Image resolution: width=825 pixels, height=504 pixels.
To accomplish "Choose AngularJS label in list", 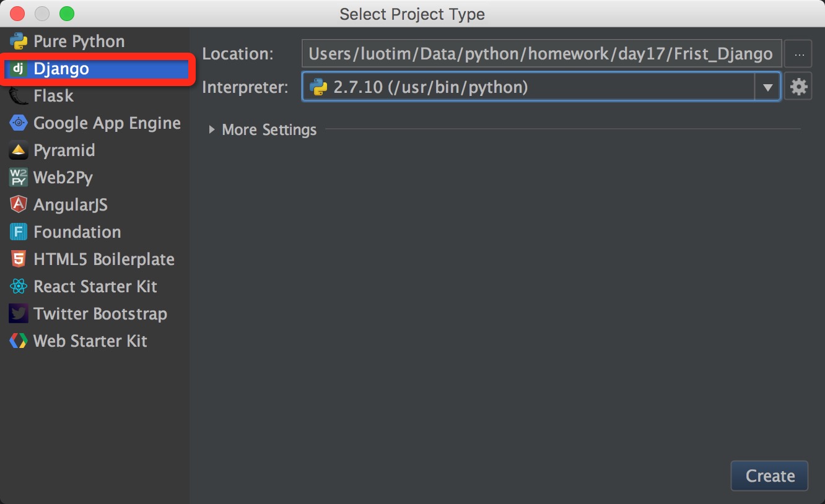I will coord(71,205).
